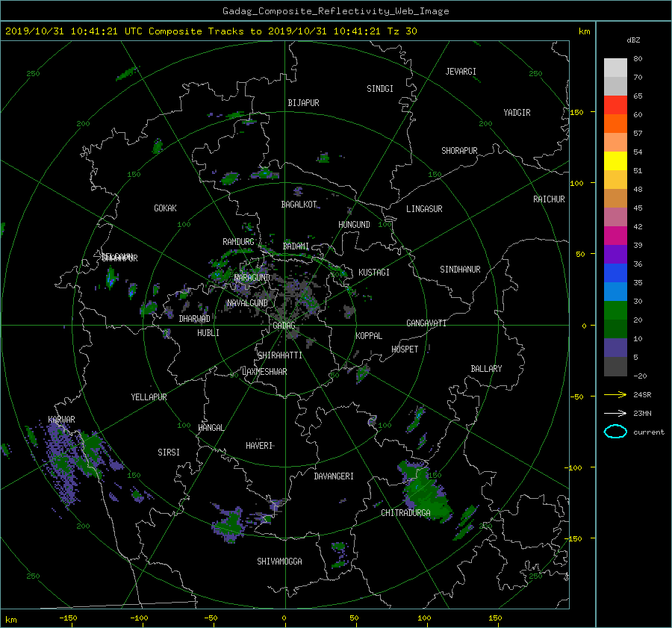
Task: Select the blue 35 dBZ color swatch
Action: pos(615,273)
